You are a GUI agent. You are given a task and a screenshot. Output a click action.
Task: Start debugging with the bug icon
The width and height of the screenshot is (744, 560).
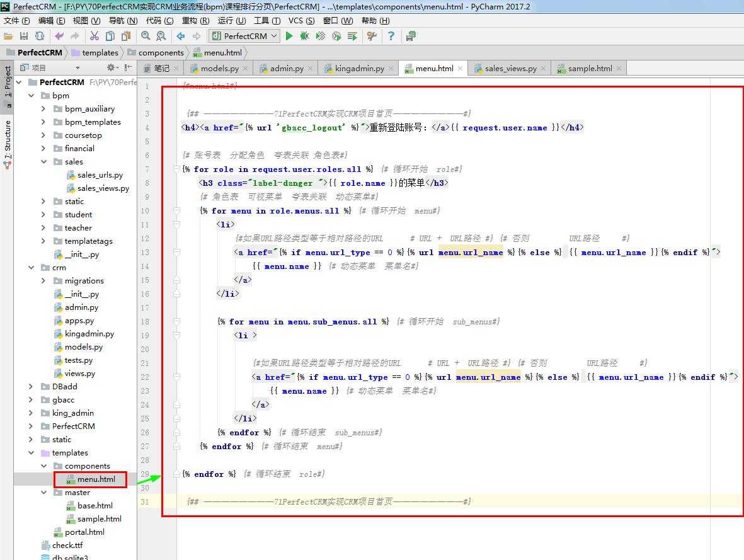[x=305, y=36]
